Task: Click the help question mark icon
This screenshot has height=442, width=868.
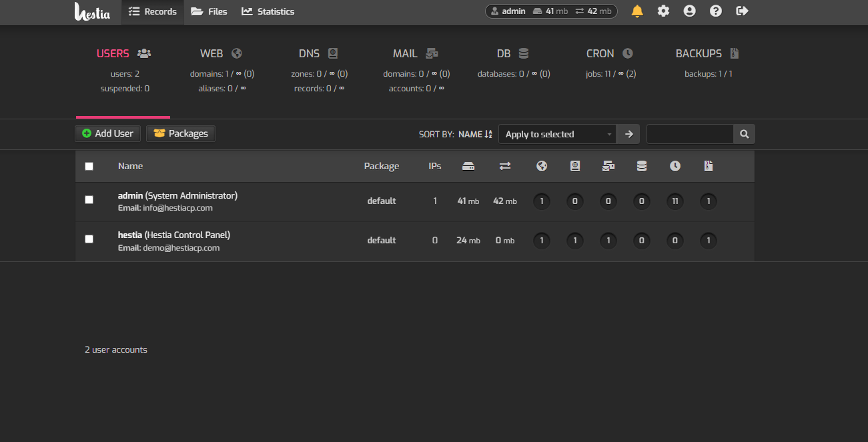Action: (x=715, y=11)
